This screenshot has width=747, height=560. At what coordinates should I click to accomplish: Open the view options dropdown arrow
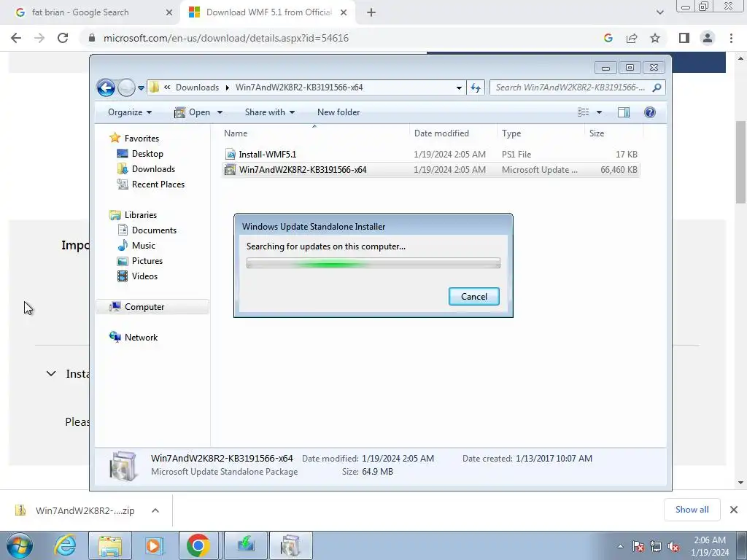(600, 112)
